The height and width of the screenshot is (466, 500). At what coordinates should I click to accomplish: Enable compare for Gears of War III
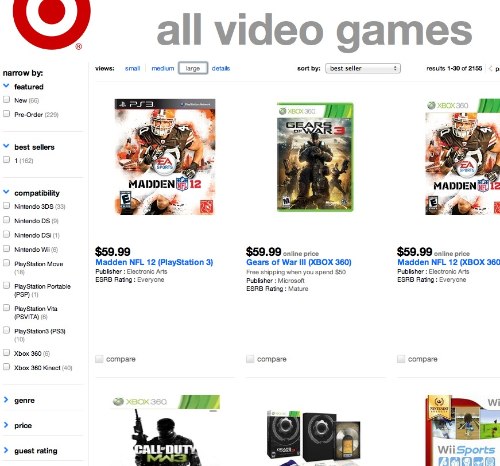250,359
